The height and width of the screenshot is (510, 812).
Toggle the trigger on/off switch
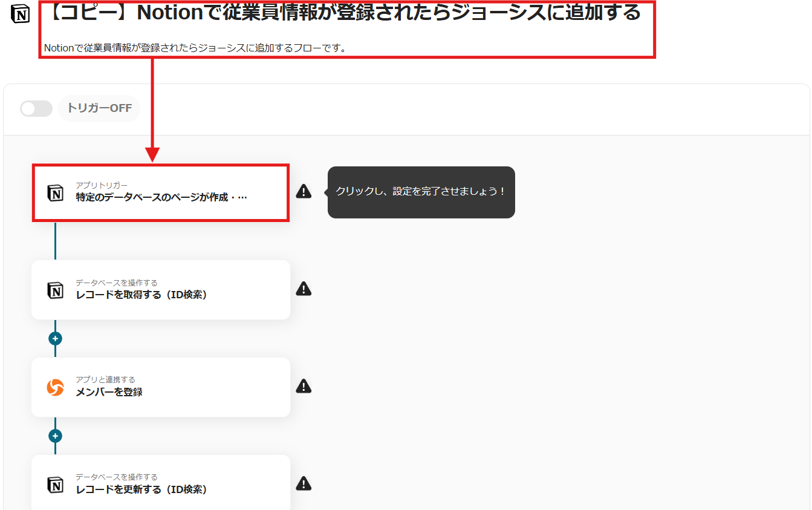pyautogui.click(x=36, y=108)
